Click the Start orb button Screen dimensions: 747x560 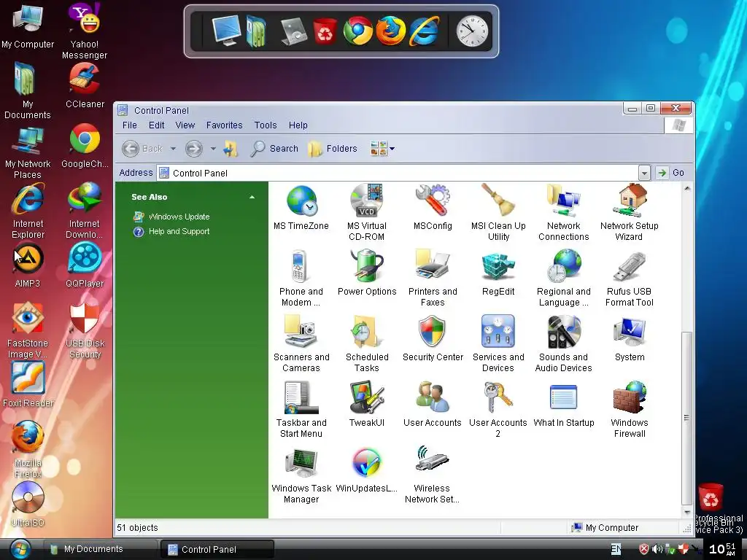point(20,549)
